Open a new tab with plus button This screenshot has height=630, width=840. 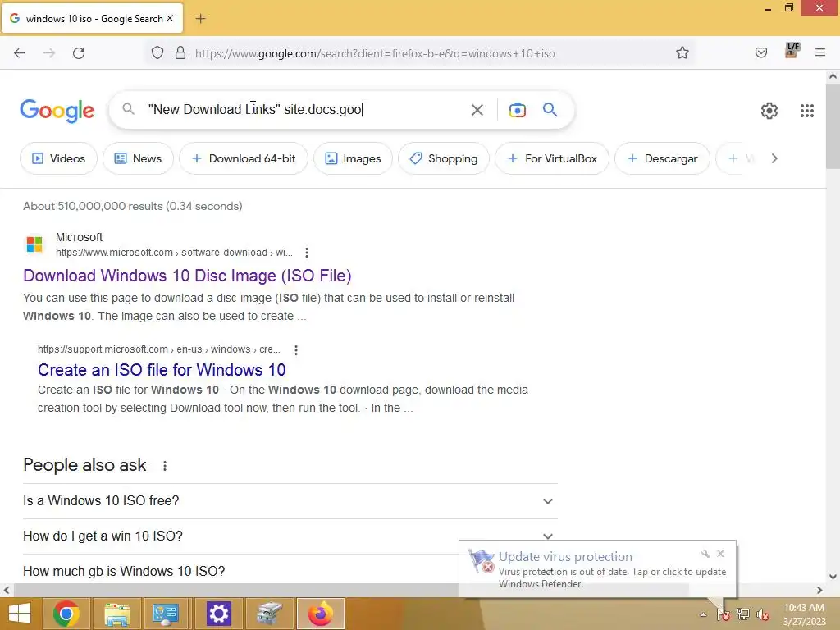coord(200,19)
